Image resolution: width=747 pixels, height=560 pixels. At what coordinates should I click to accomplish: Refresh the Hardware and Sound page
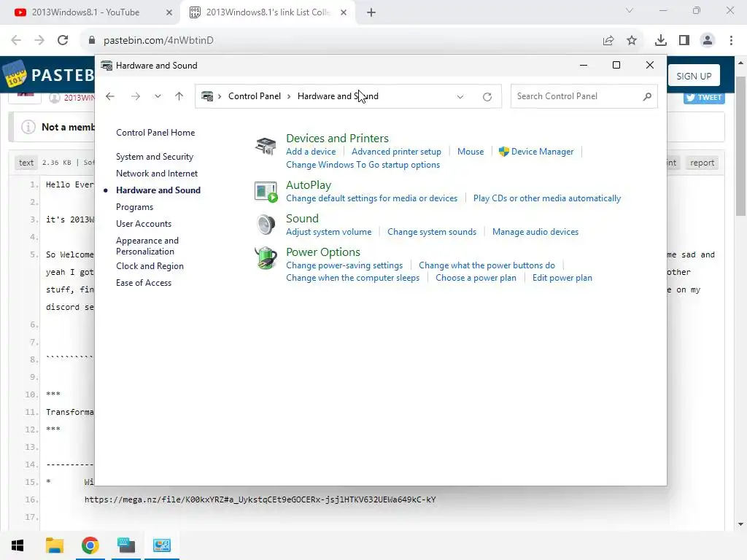point(487,97)
